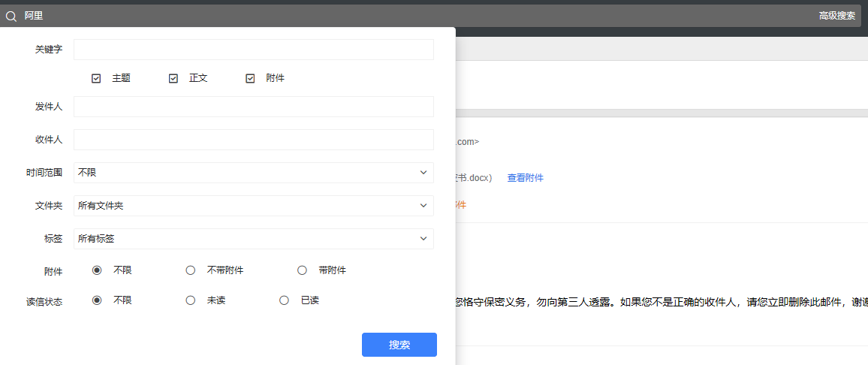
Task: Focus the 收件人 text box
Action: click(x=253, y=140)
